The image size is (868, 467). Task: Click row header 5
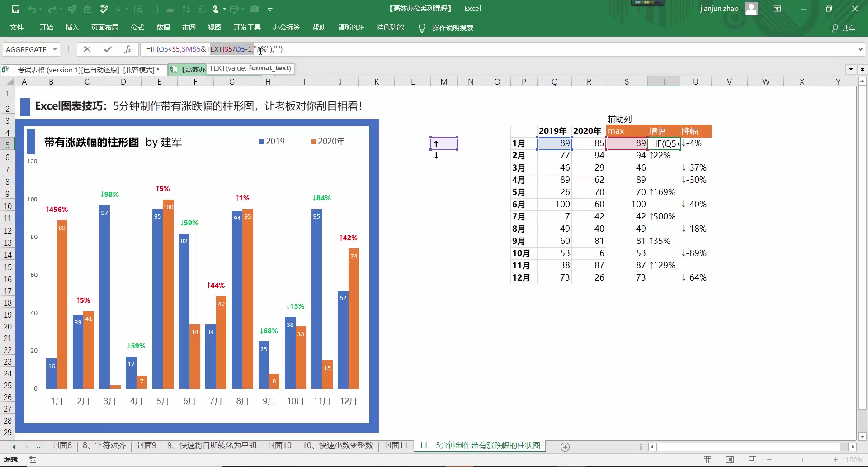pyautogui.click(x=7, y=145)
